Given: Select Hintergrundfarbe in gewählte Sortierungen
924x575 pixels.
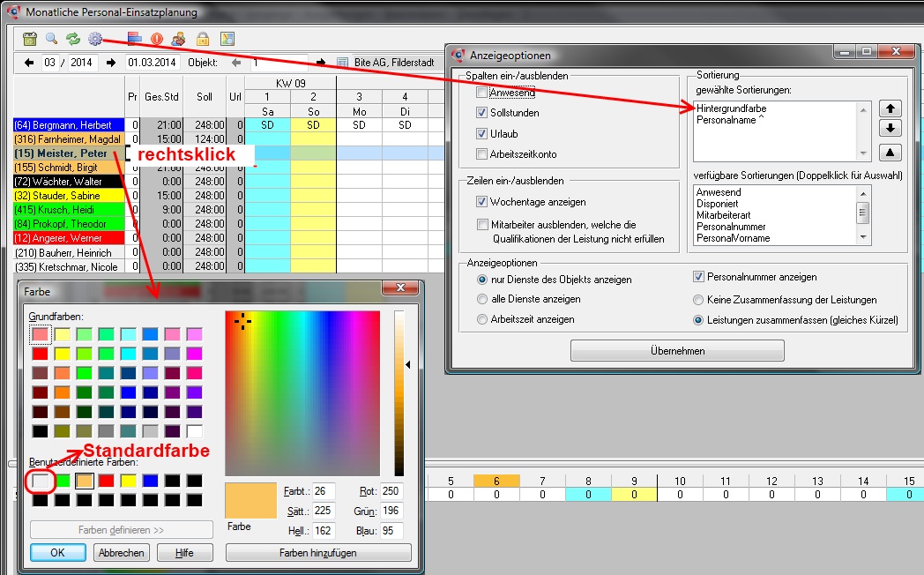Looking at the screenshot, I should (731, 108).
